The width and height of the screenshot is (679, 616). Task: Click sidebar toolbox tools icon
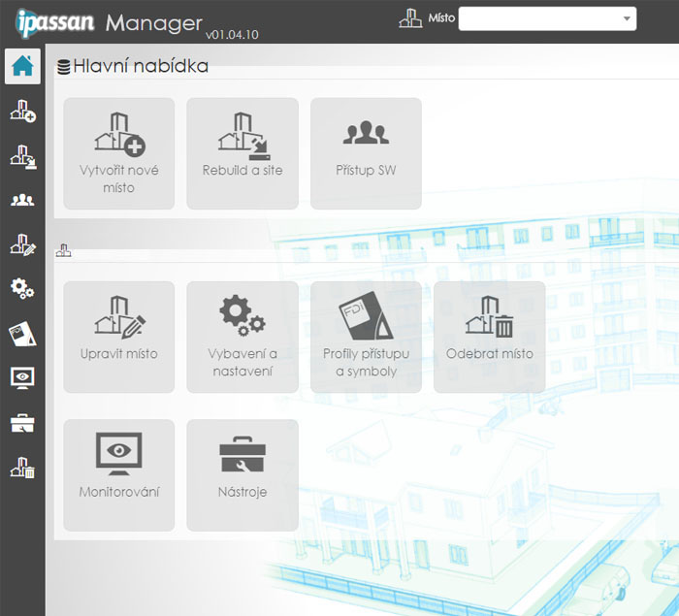[22, 423]
